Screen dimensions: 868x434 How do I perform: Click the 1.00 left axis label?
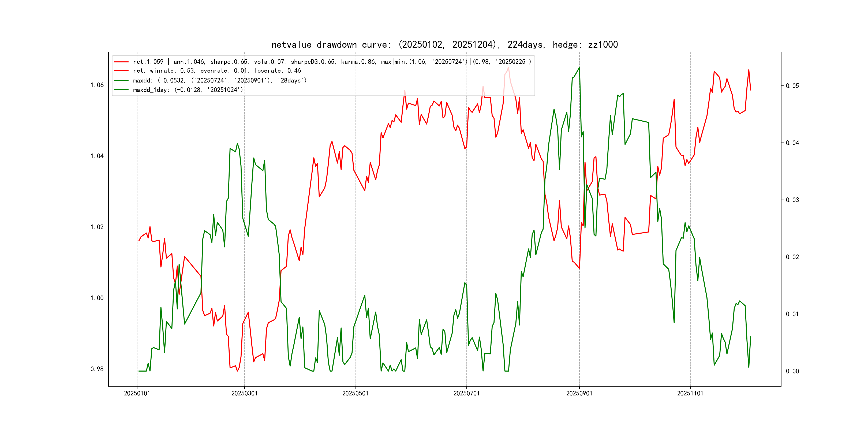click(x=97, y=298)
